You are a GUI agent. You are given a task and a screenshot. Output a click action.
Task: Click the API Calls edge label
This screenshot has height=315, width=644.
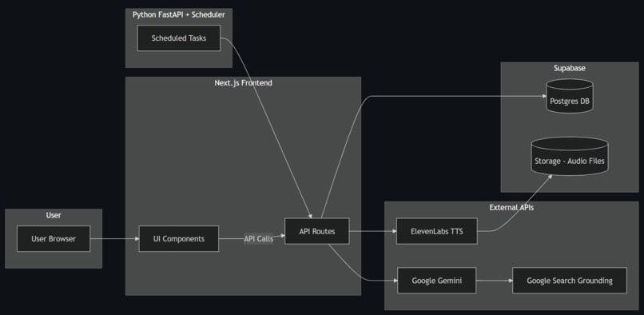258,238
